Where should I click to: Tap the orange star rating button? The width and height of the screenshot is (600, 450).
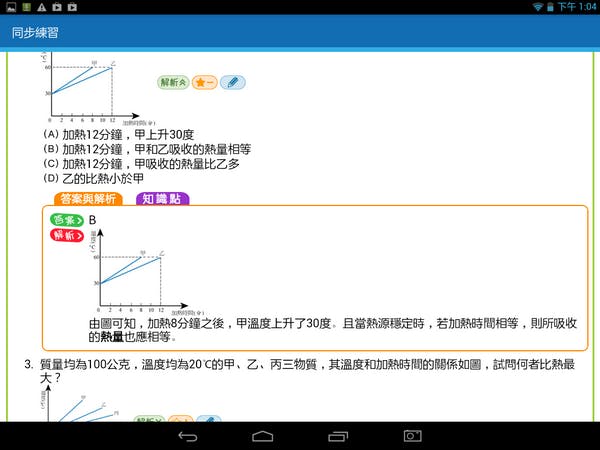tap(205, 82)
